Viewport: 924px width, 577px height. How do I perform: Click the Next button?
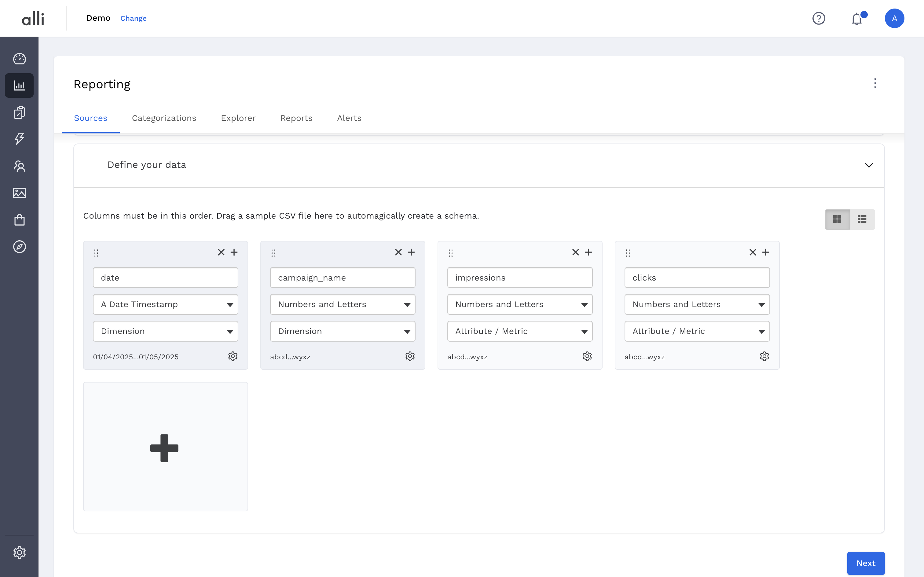(x=865, y=563)
